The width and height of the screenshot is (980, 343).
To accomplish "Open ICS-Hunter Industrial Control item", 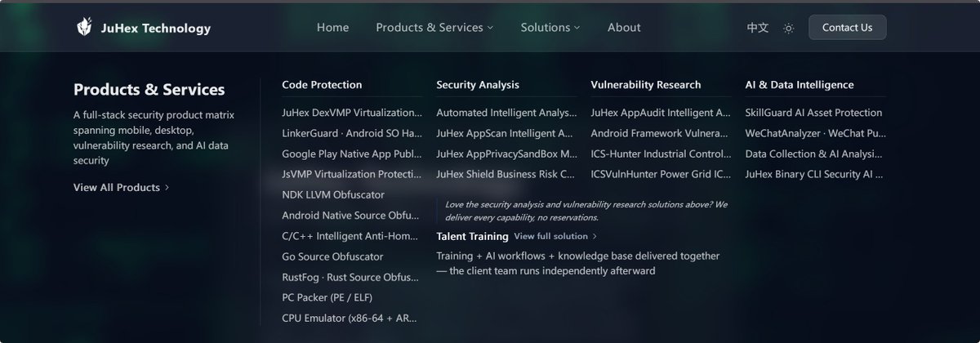I will coord(661,154).
